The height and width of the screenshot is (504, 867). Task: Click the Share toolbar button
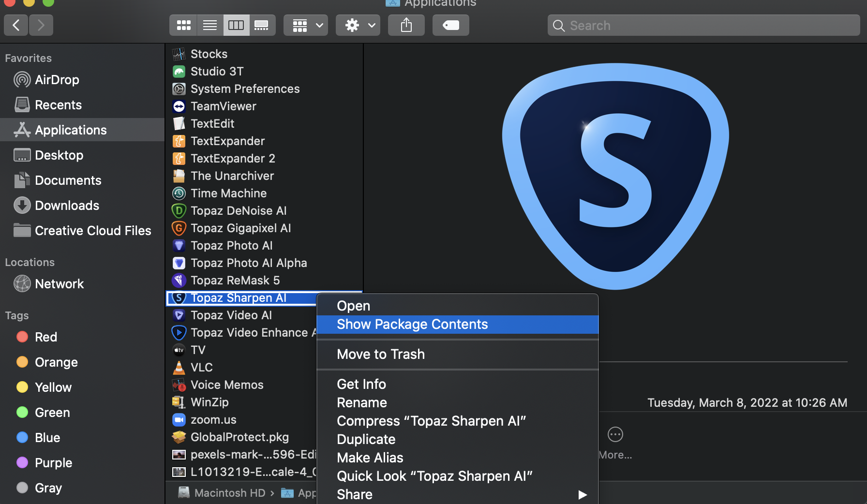406,25
